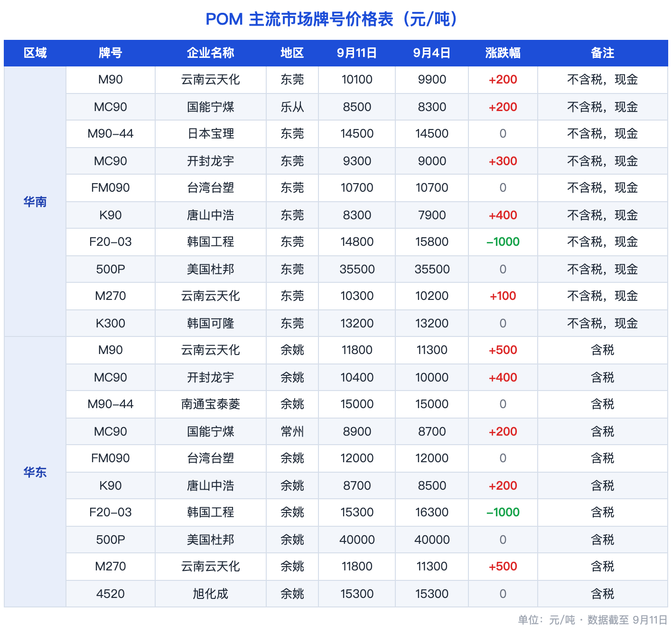The width and height of the screenshot is (672, 634).
Task: Click the '地区' column header
Action: point(292,53)
